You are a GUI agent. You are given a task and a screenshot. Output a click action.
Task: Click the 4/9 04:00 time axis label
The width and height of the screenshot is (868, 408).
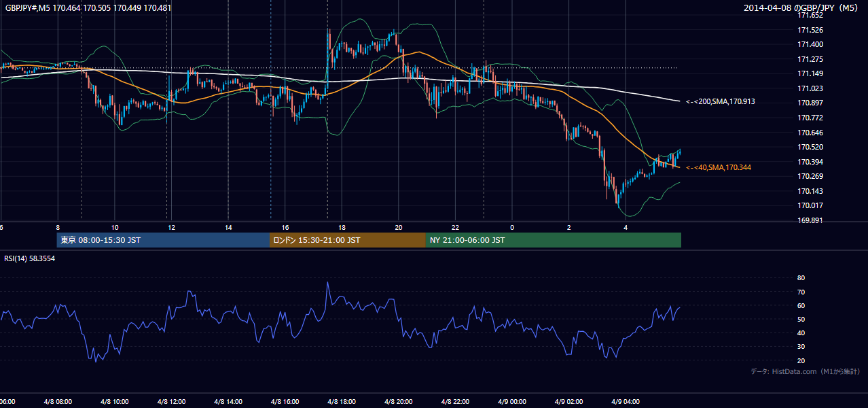pos(626,401)
